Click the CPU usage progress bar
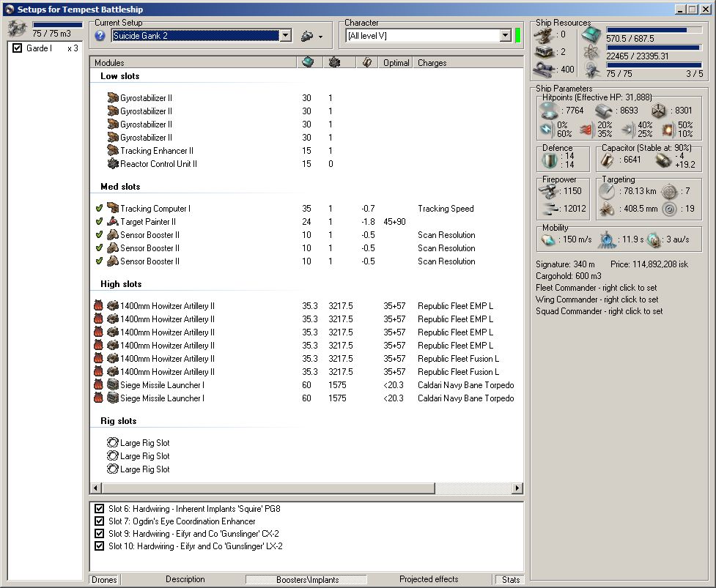The width and height of the screenshot is (716, 588). 654,30
